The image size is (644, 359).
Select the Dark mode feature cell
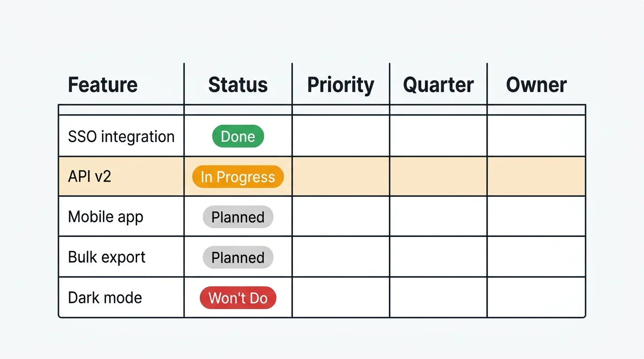click(x=105, y=298)
